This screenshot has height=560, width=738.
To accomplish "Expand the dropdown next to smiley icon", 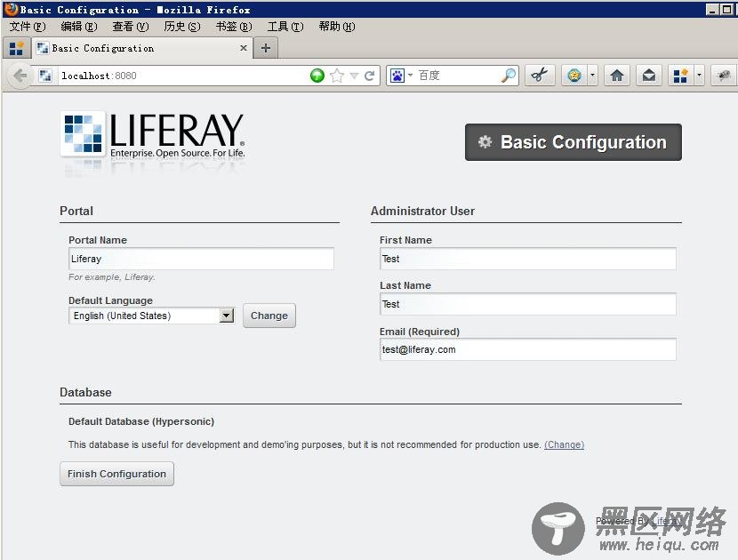I will pos(592,76).
